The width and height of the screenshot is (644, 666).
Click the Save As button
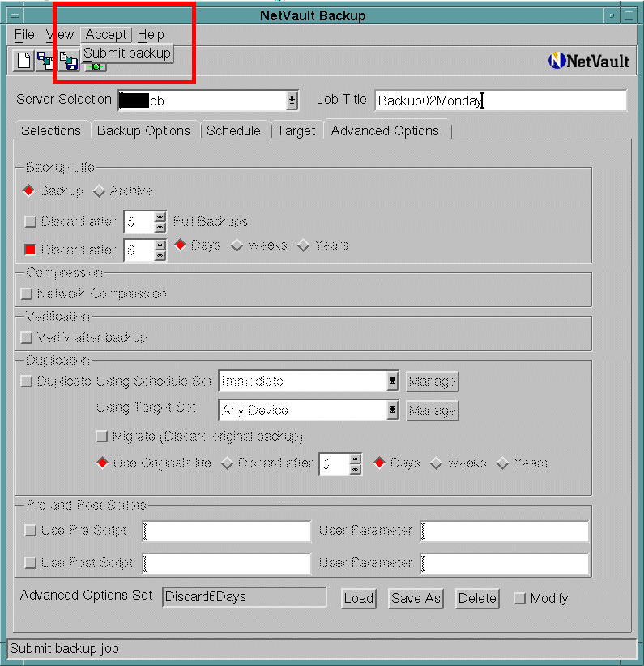coord(416,599)
